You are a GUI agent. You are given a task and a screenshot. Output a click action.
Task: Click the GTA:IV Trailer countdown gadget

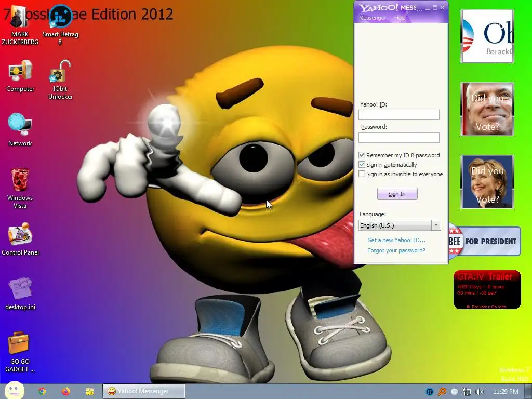[487, 289]
